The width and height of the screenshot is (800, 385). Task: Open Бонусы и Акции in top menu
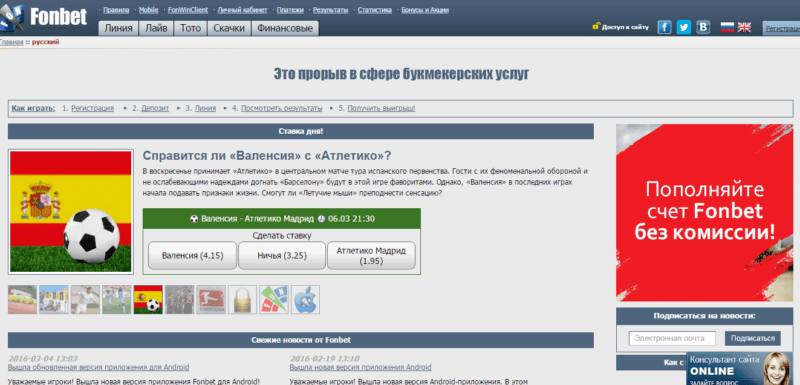tap(425, 10)
